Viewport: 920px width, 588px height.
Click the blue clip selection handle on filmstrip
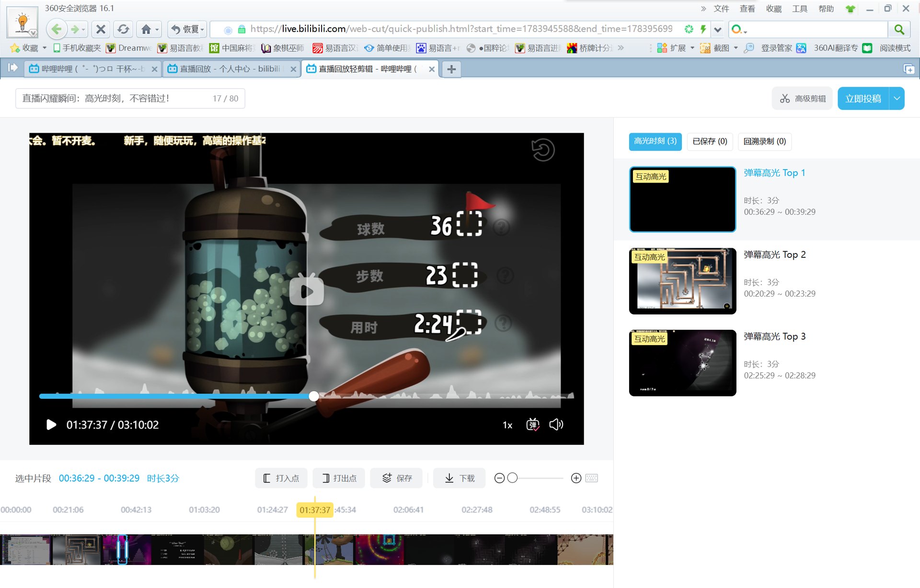point(123,549)
